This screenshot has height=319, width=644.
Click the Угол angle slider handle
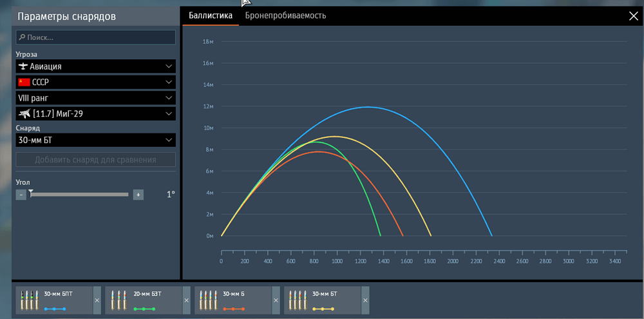(30, 193)
